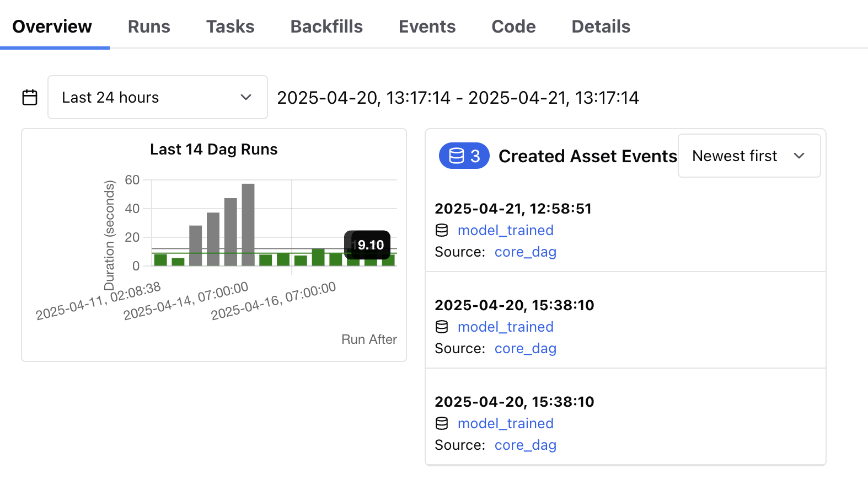
Task: Click the database icon in blue count badge
Action: coord(457,156)
